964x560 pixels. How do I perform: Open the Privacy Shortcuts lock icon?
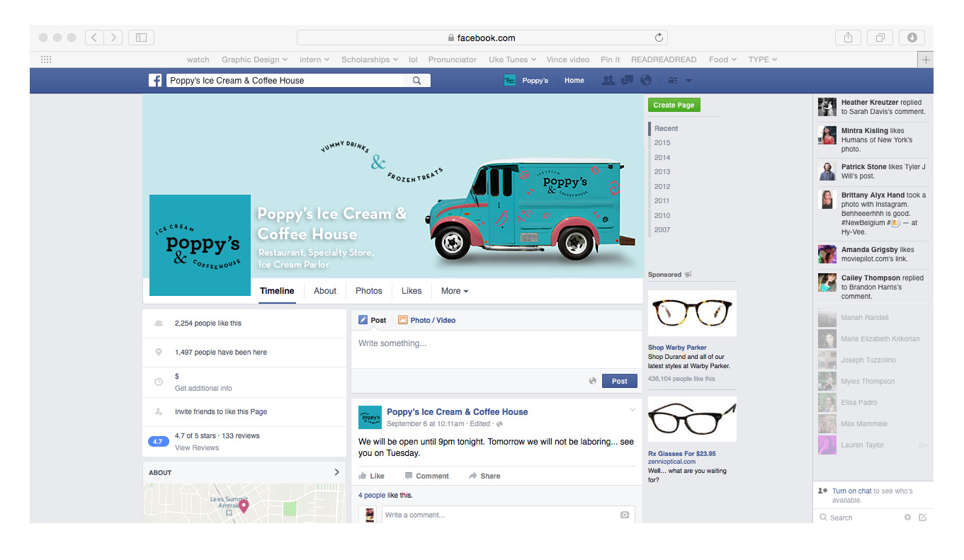click(x=673, y=81)
